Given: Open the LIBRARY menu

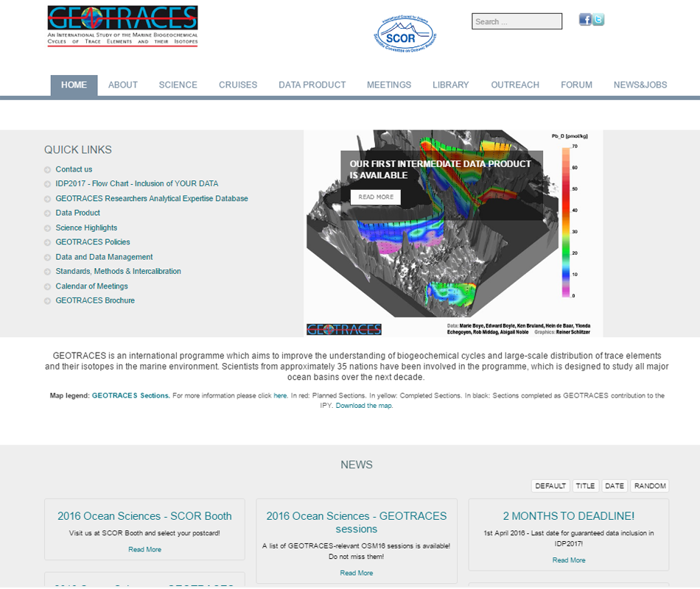Looking at the screenshot, I should tap(450, 85).
